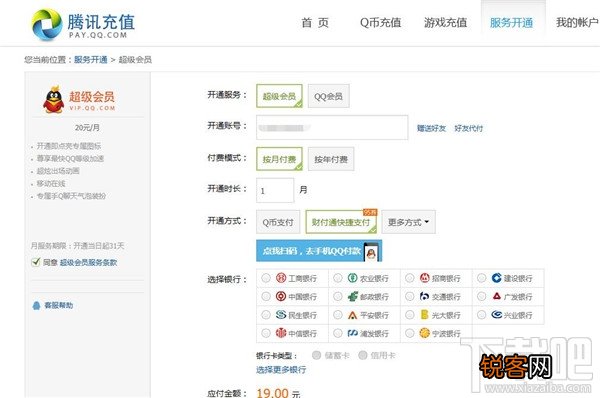The width and height of the screenshot is (600, 398).
Task: Open 选择更多银行 link
Action: click(x=281, y=370)
